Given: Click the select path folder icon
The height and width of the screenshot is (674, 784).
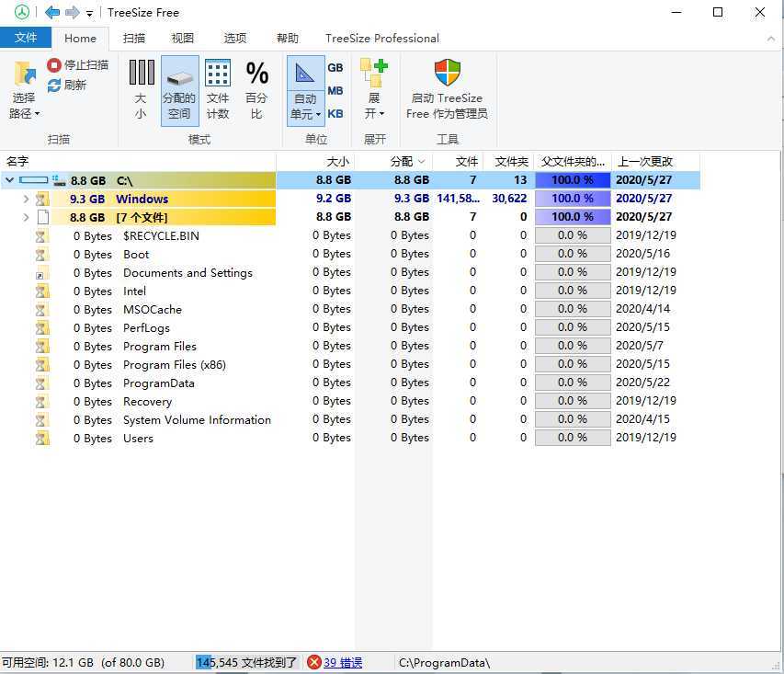Looking at the screenshot, I should [24, 74].
